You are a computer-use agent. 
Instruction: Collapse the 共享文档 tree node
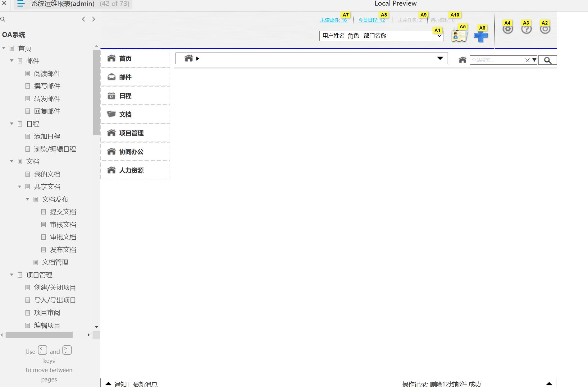tap(19, 187)
